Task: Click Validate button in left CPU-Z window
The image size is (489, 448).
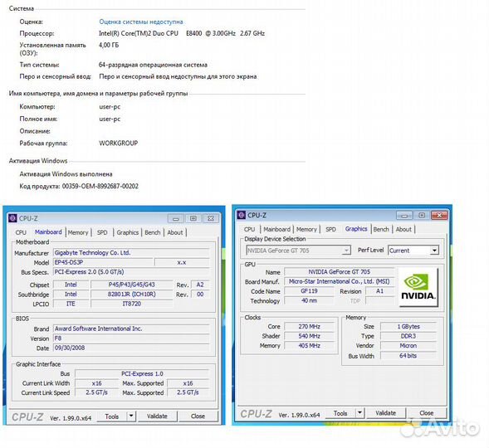Action: point(157,416)
